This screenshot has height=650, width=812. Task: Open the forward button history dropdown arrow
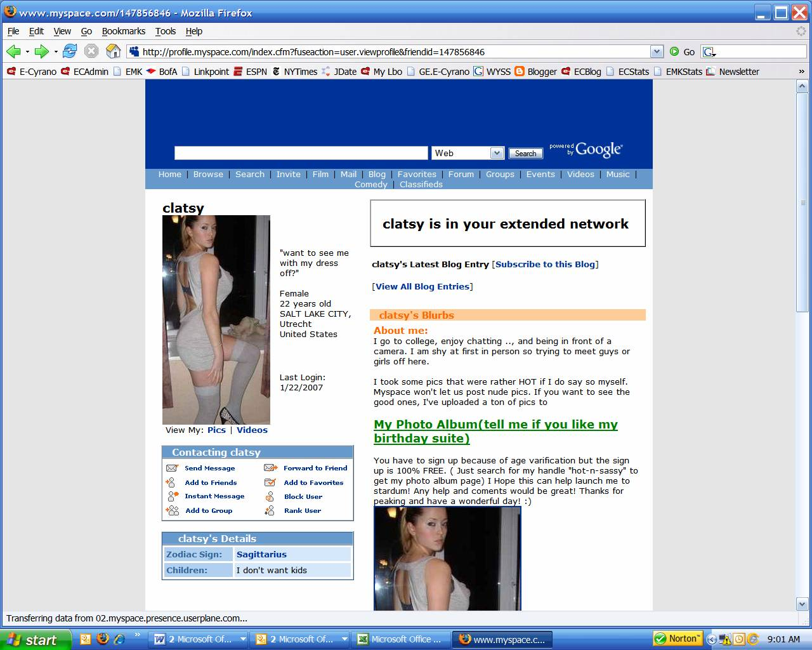pos(55,52)
